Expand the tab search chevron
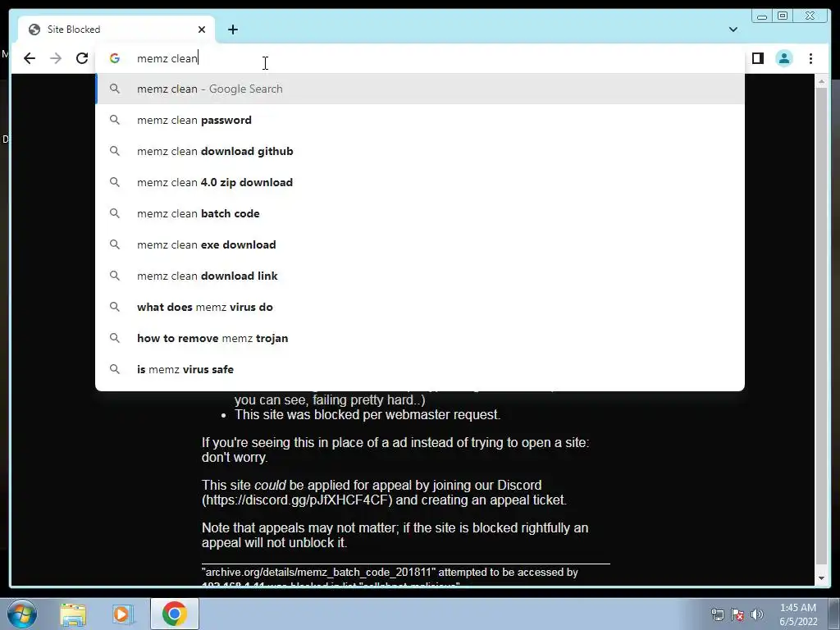Image resolution: width=840 pixels, height=630 pixels. pos(733,30)
